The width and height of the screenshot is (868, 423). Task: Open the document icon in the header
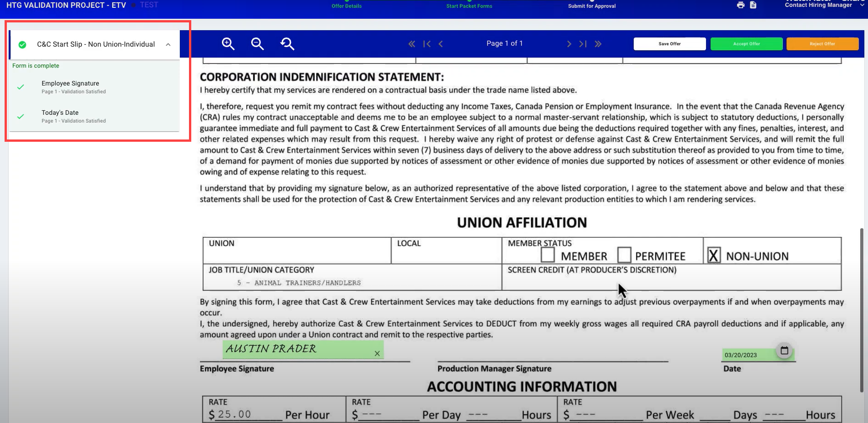click(753, 5)
